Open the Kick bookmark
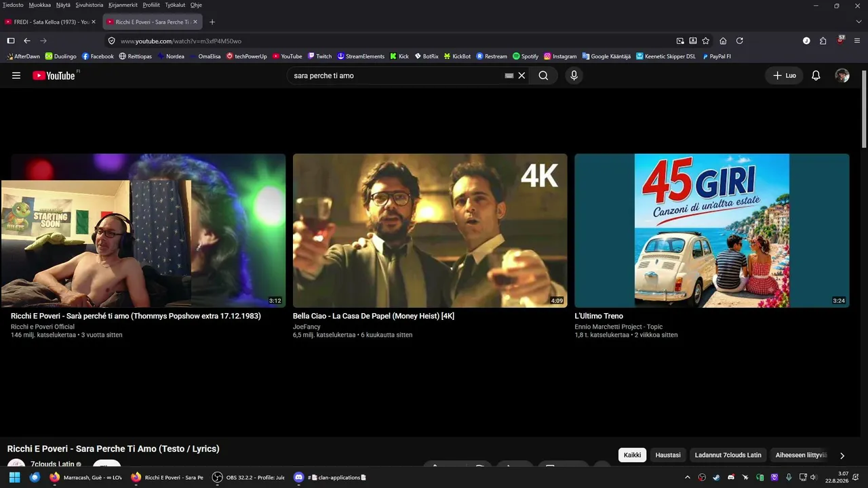868x488 pixels. click(399, 56)
